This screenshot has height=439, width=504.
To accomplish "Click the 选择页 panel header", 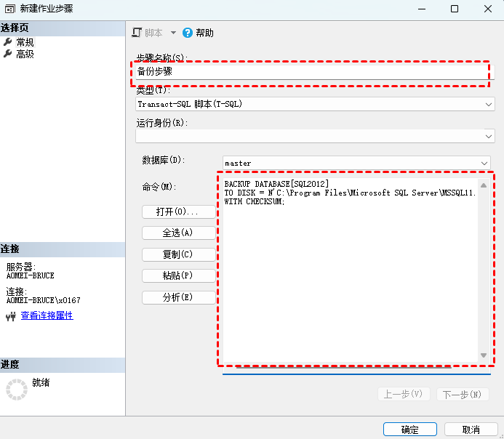I will click(63, 28).
